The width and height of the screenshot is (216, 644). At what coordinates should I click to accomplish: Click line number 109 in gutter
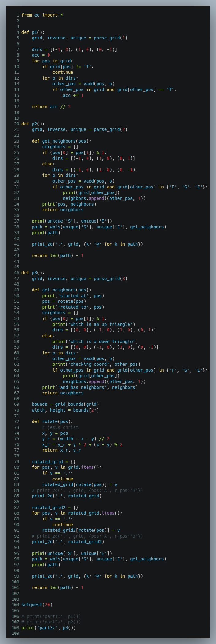tap(15, 634)
